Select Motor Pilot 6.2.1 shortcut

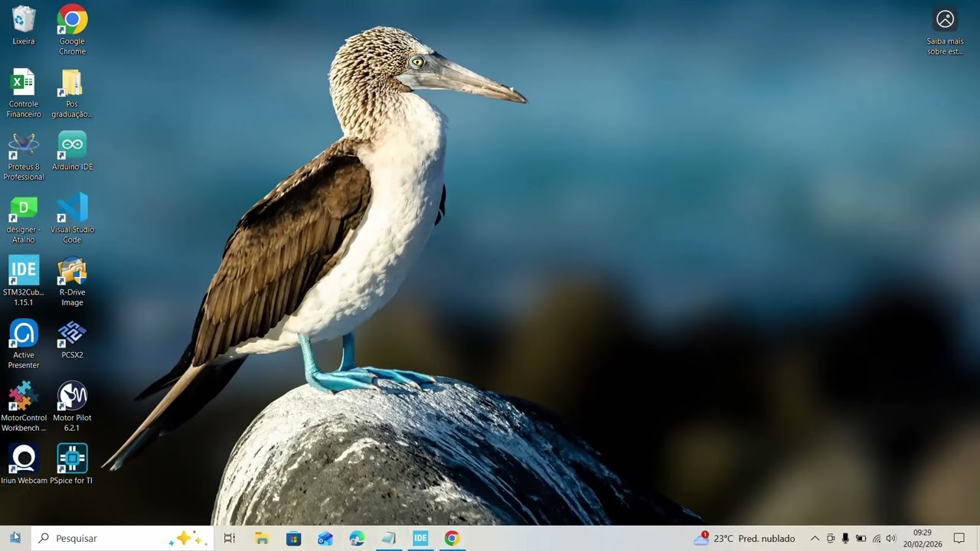click(x=72, y=407)
